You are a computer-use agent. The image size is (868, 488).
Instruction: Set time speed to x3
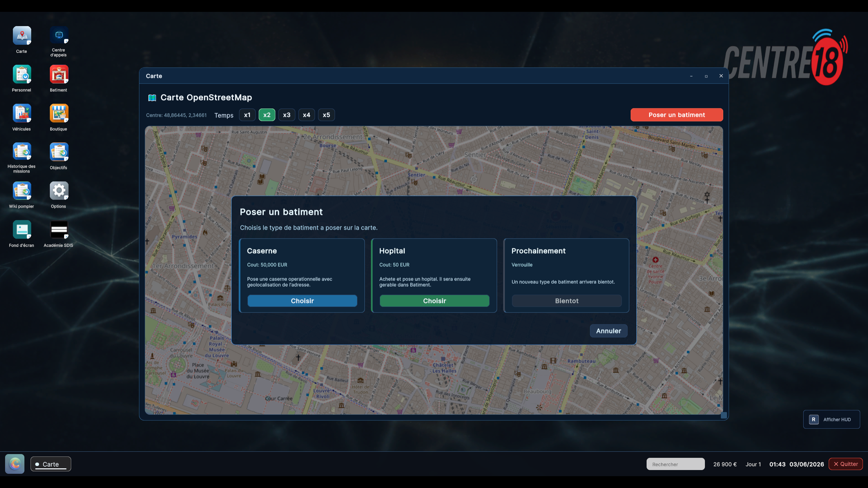coord(287,115)
